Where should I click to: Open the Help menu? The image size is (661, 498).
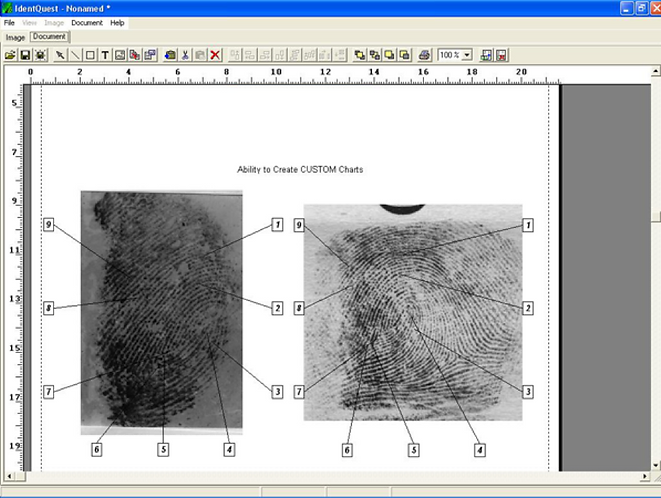pos(117,23)
